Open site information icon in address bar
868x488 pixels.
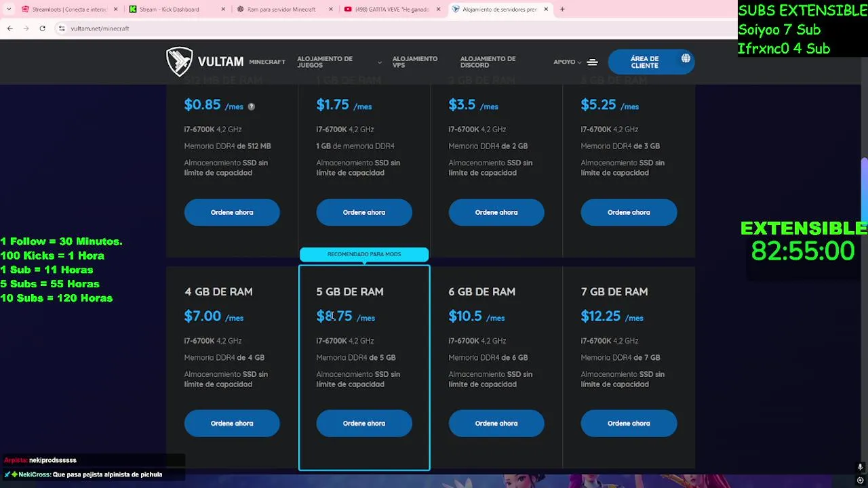(x=61, y=28)
